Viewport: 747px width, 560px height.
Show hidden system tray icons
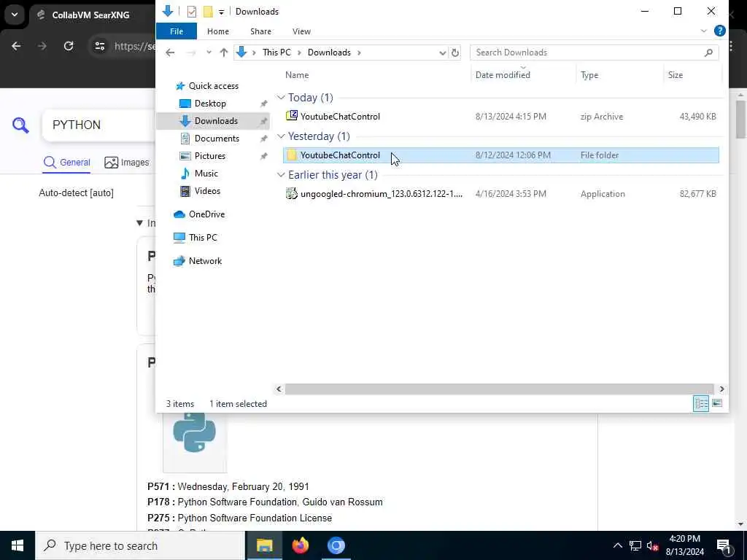point(617,545)
